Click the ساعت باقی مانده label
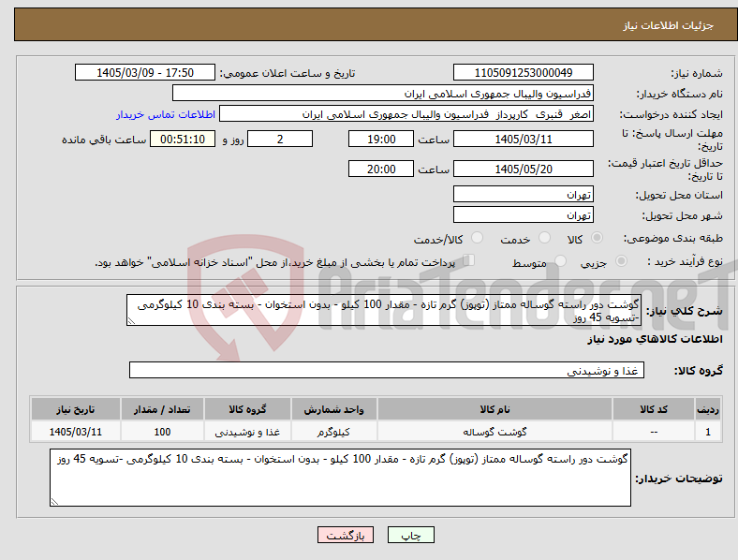The image size is (738, 560). pos(104,140)
